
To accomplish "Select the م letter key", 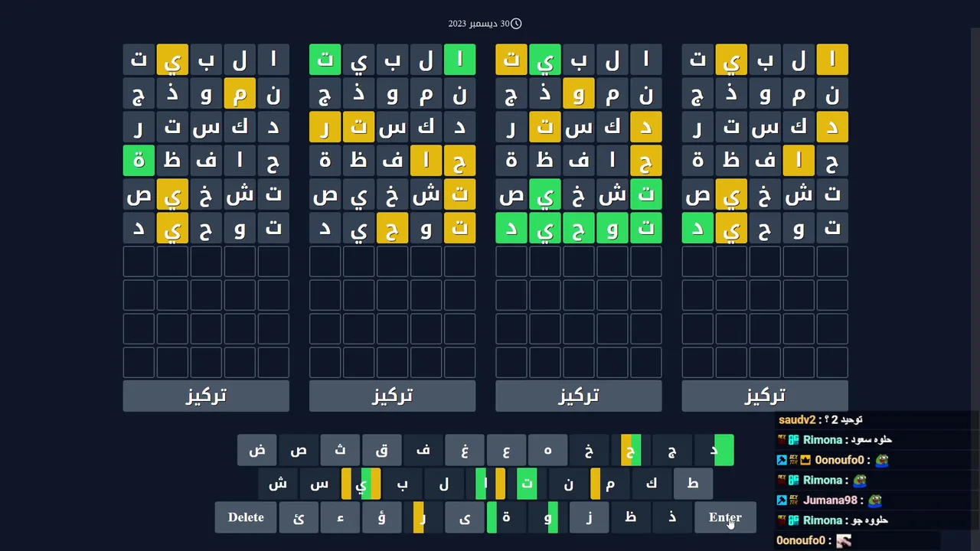I will point(609,484).
